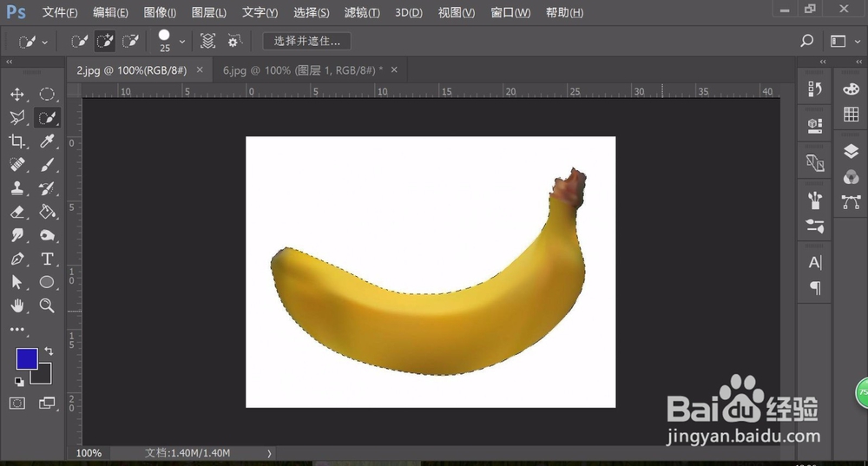The height and width of the screenshot is (466, 868).
Task: Open the search magnifier
Action: tap(807, 41)
